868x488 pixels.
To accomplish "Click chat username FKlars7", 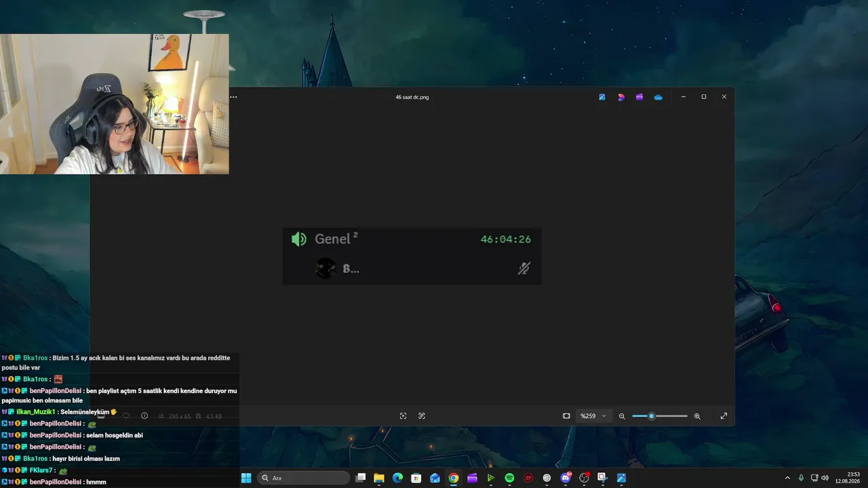I will (x=41, y=470).
